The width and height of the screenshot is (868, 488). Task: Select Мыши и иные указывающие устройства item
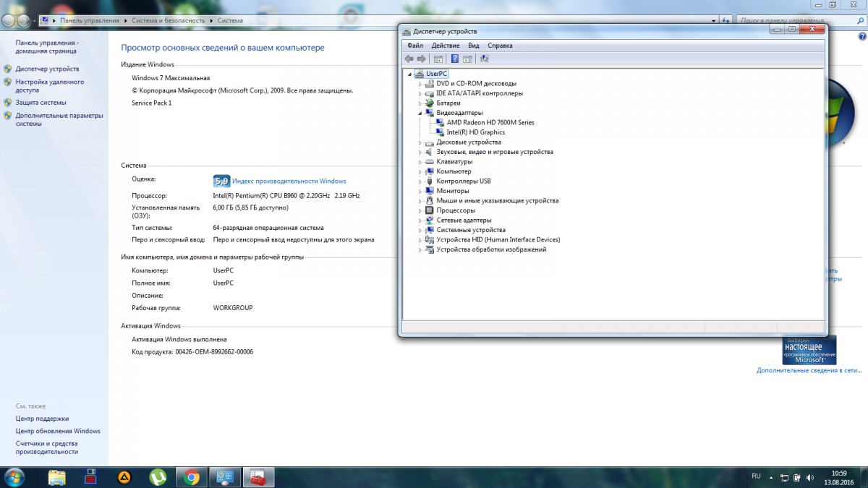click(x=497, y=201)
